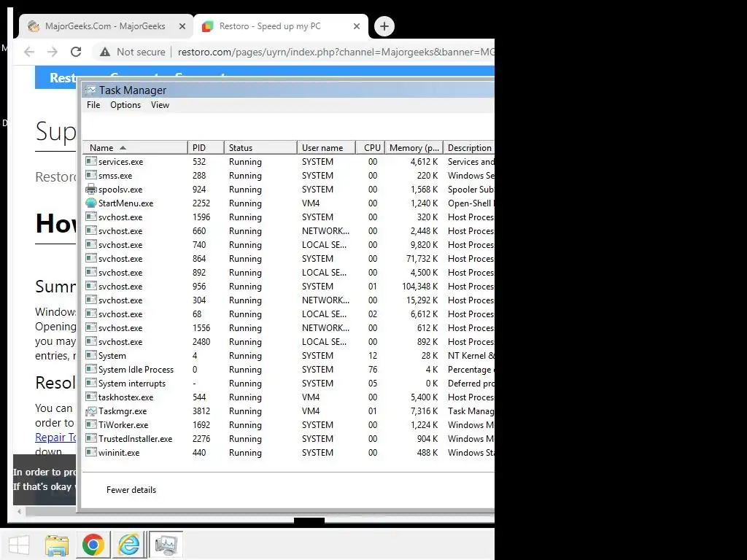
Task: Click the services.exe process icon
Action: [x=91, y=161]
